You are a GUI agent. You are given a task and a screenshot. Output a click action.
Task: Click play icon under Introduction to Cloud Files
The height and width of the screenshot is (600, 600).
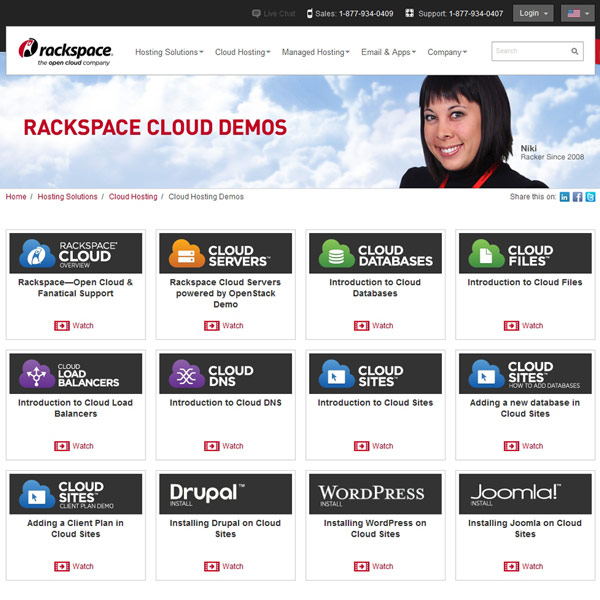tap(511, 326)
